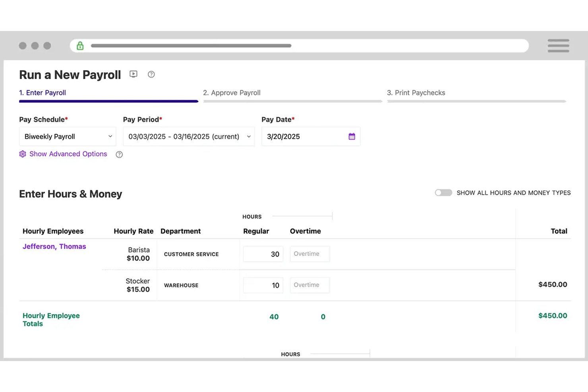This screenshot has height=392, width=588.
Task: Click the regular hours total 40
Action: pos(274,317)
